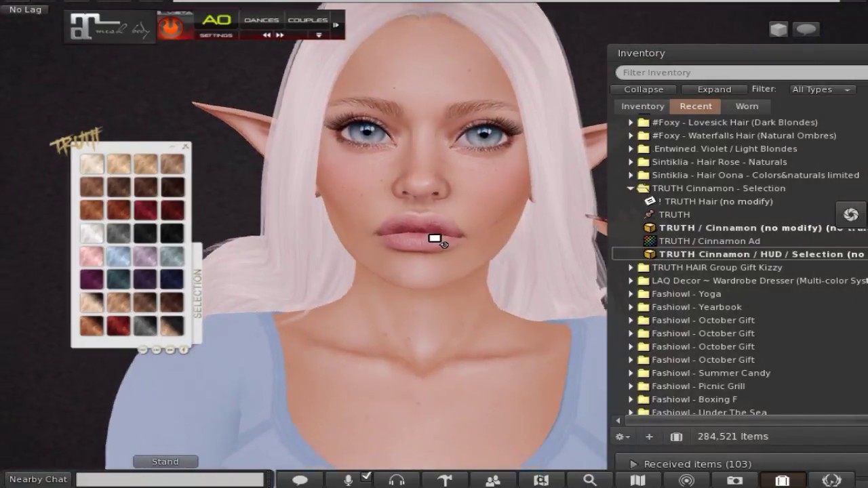Collapse TRUTH Cinnamon - Selection folder
Screen dimensions: 868x488
pos(631,188)
